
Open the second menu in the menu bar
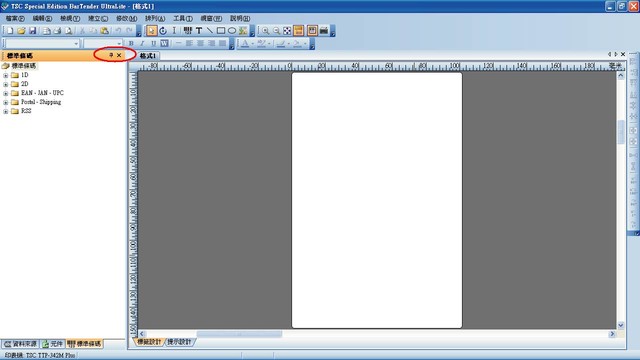click(42, 18)
